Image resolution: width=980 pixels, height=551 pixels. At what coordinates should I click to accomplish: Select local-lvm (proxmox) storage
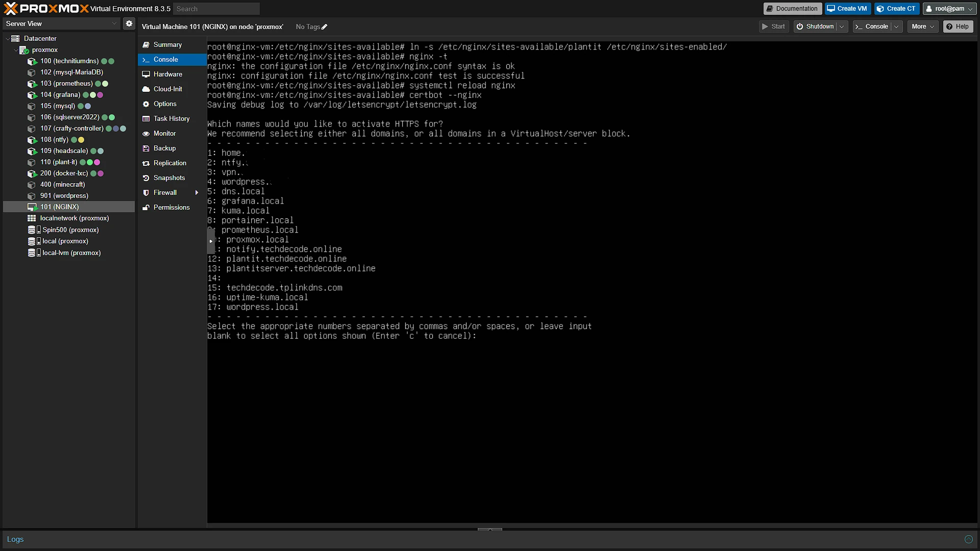71,253
